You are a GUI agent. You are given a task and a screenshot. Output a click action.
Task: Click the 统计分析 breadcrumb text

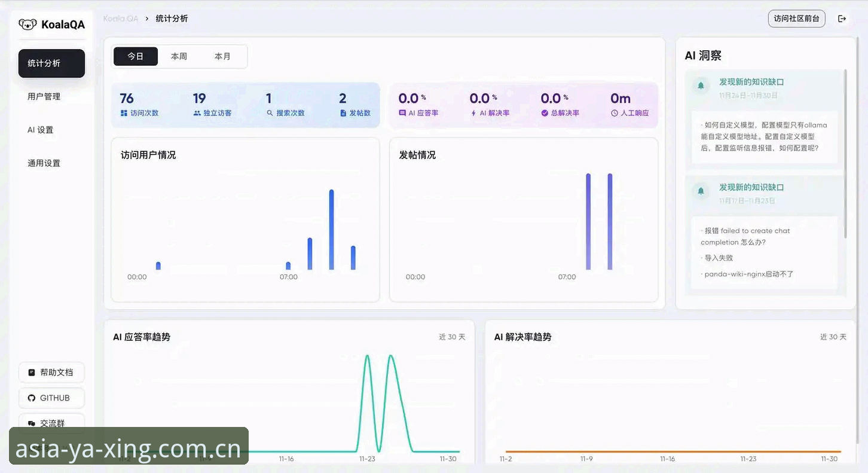172,19
